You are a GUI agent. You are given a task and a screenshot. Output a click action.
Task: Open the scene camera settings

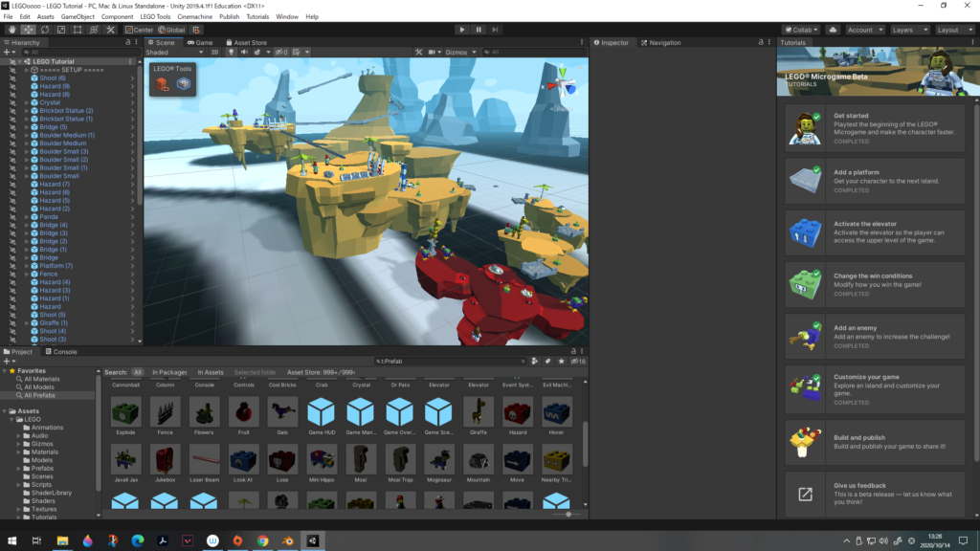[x=434, y=52]
